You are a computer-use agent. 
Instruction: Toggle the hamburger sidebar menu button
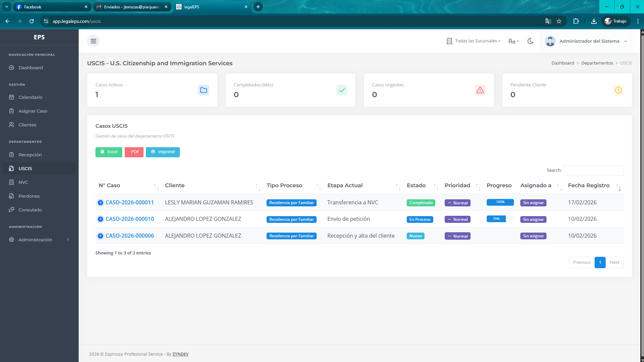(93, 41)
